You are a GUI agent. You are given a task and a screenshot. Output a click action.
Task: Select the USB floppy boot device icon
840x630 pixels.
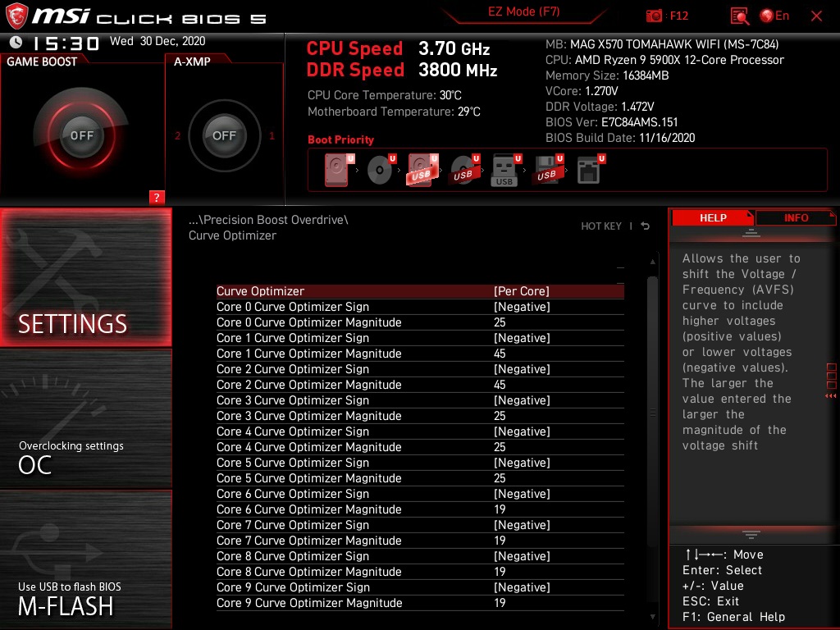click(x=546, y=168)
